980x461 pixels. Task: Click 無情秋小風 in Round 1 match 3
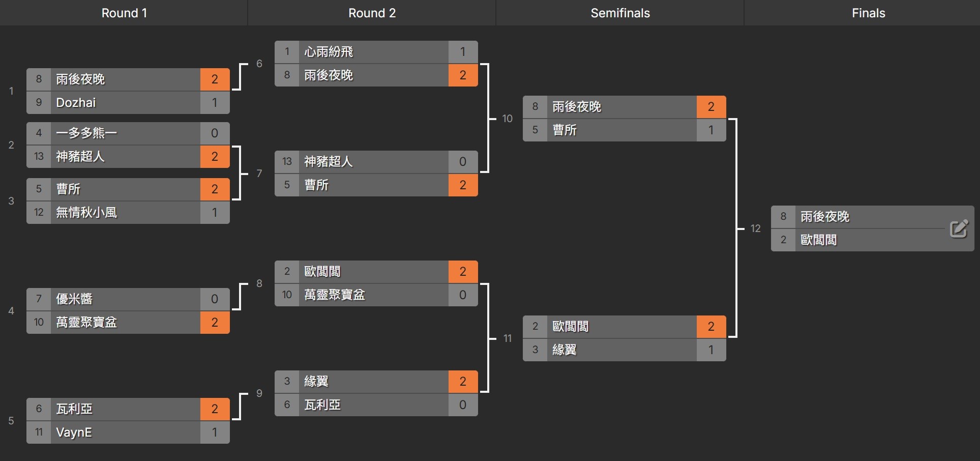[86, 213]
